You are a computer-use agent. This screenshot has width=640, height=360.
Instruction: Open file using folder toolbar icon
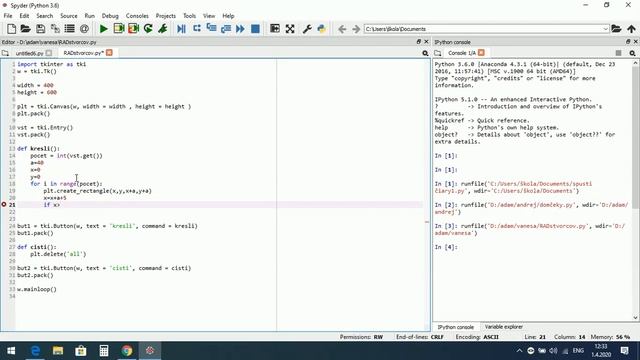click(26, 29)
